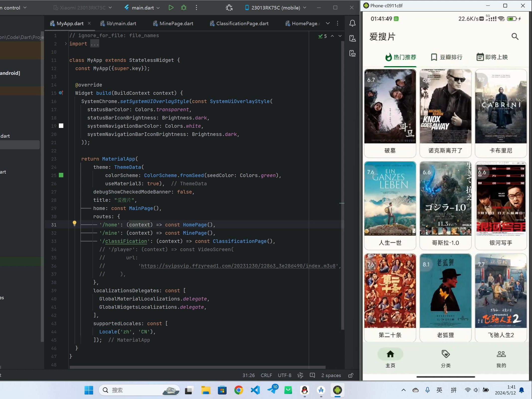Image resolution: width=532 pixels, height=399 pixels.
Task: Start debugging with the bug icon
Action: (184, 8)
